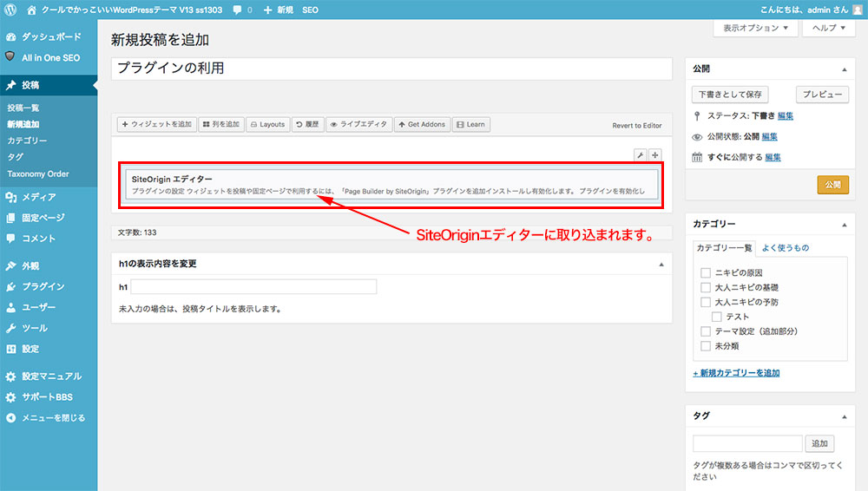
Task: Open カテゴリー submenu link
Action: (27, 141)
